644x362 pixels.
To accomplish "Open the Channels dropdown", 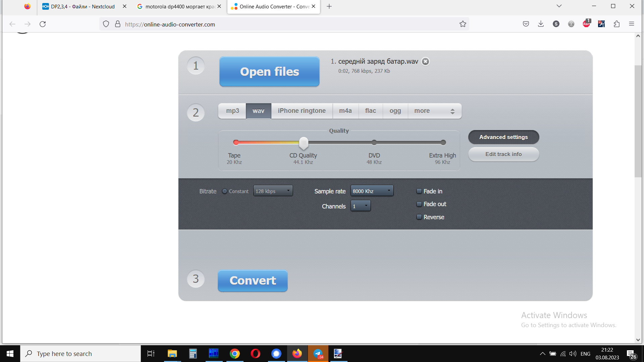I will (x=361, y=206).
